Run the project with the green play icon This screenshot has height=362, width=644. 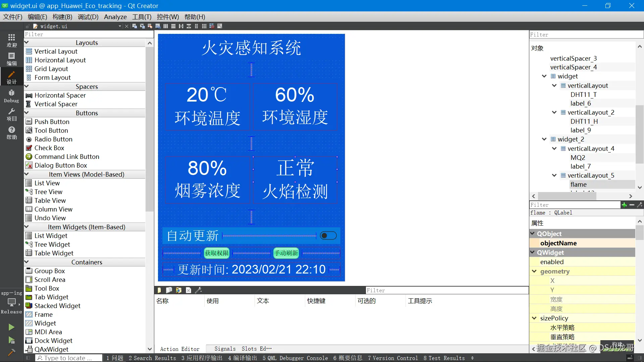click(x=11, y=327)
